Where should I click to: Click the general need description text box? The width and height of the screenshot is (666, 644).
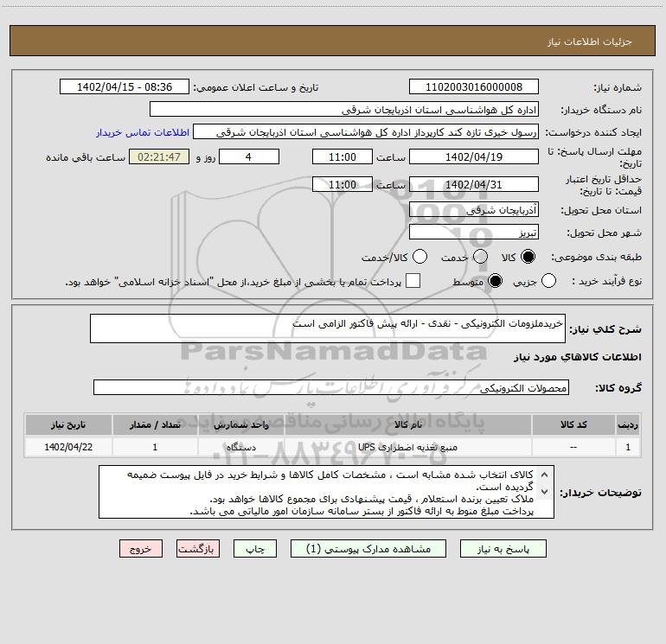[328, 328]
